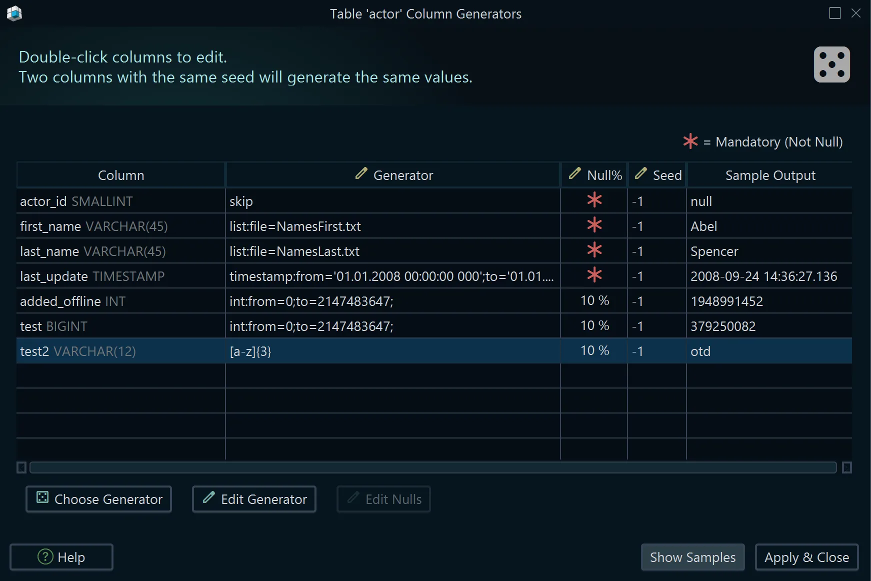Click the disabled Edit Nulls button
The width and height of the screenshot is (871, 581).
[383, 499]
